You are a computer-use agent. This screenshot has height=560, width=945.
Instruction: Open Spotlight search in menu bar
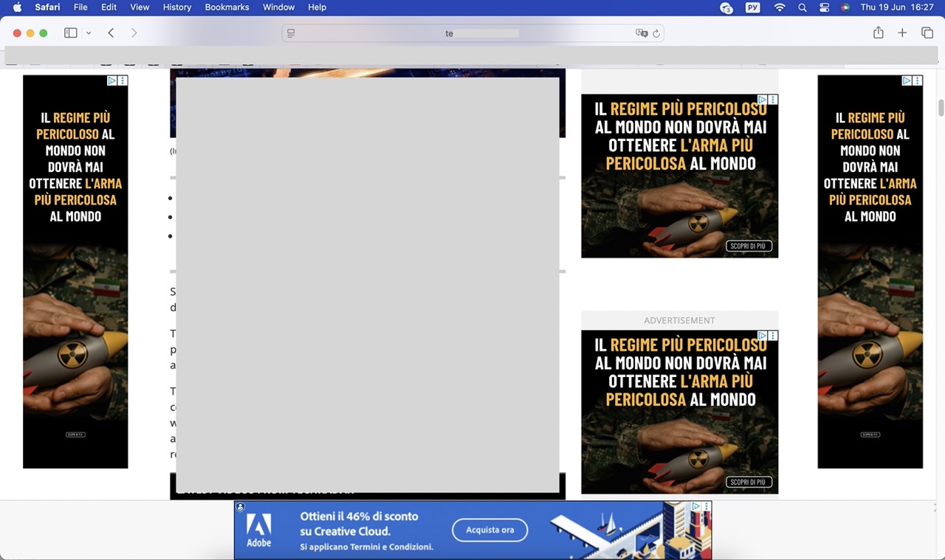coord(803,7)
